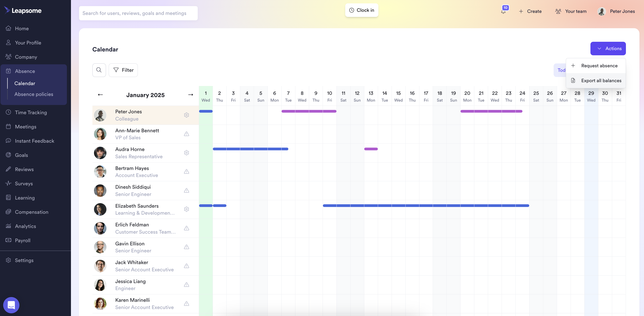Click the gear icon next to Audra Horne
The image size is (644, 316).
[186, 153]
